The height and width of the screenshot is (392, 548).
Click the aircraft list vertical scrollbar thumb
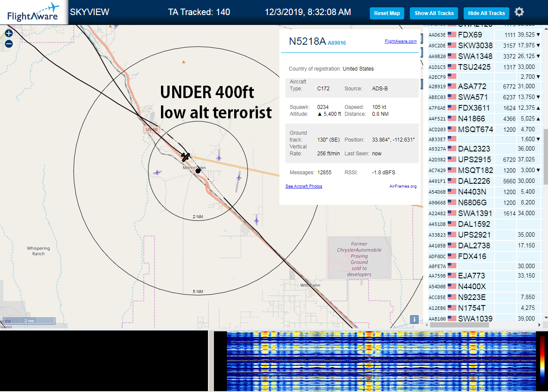pos(545,157)
